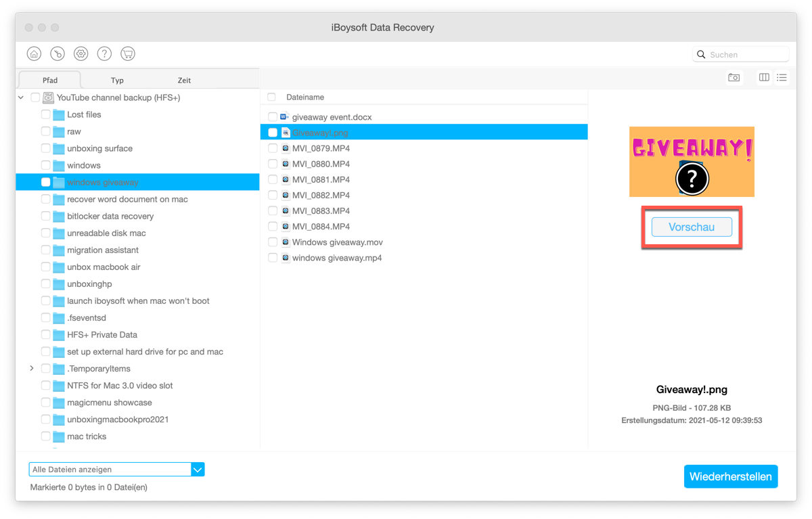Switch to column view layout icon
The height and width of the screenshot is (519, 812).
[764, 78]
